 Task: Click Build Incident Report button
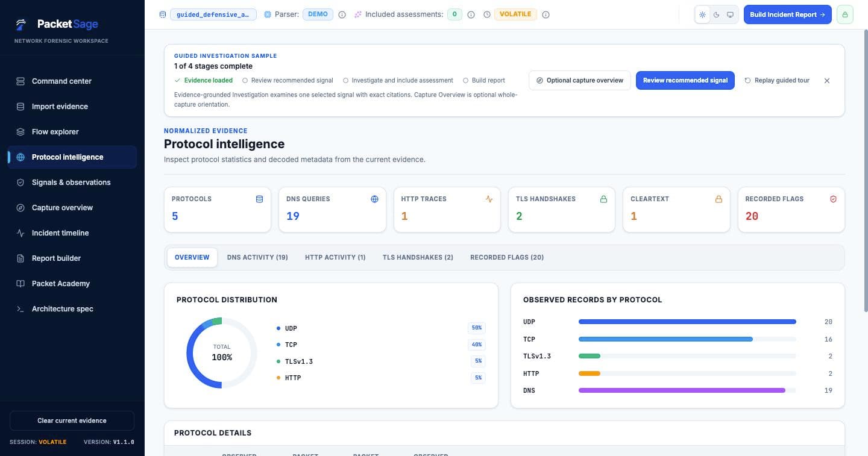[787, 14]
